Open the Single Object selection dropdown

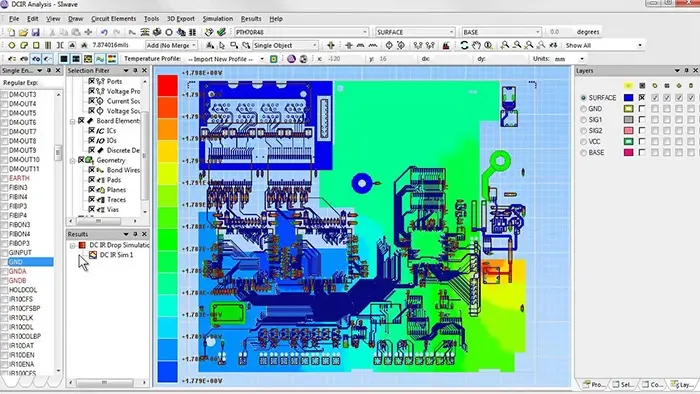315,46
